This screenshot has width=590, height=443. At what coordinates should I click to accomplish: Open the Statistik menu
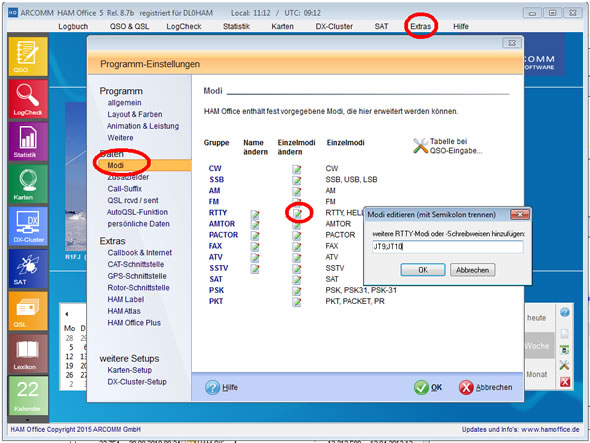(x=236, y=26)
